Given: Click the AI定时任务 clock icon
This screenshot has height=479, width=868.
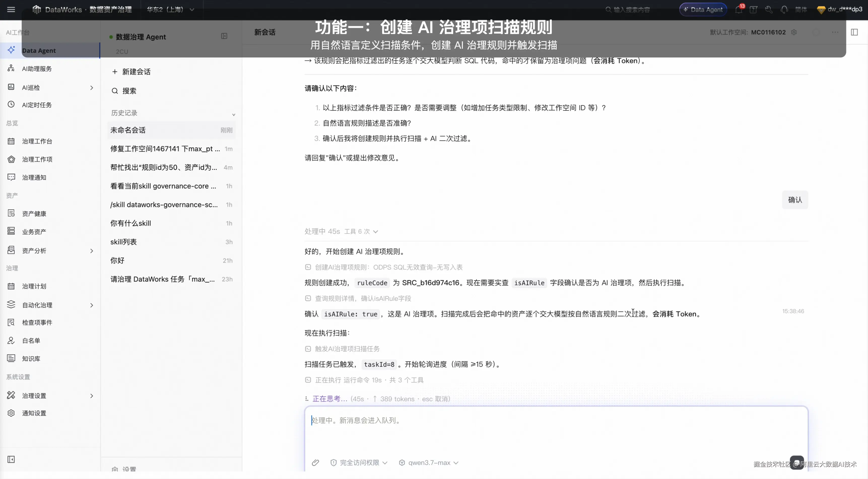Looking at the screenshot, I should [11, 105].
